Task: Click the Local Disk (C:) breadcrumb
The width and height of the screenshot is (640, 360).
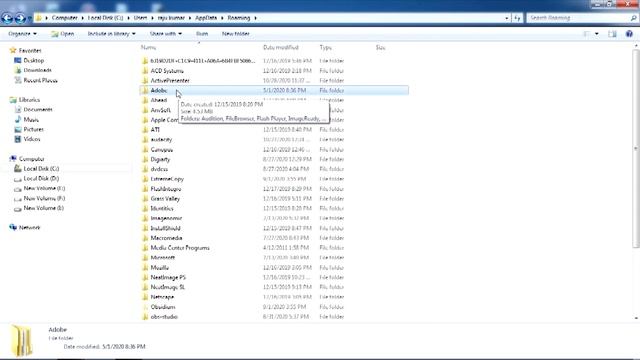Action: [x=105, y=18]
